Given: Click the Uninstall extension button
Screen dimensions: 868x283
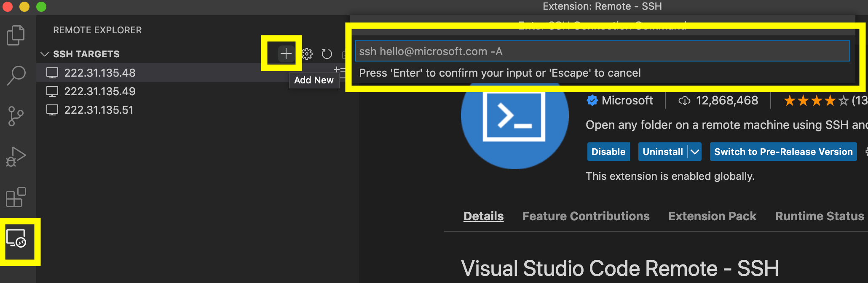Looking at the screenshot, I should pos(663,152).
